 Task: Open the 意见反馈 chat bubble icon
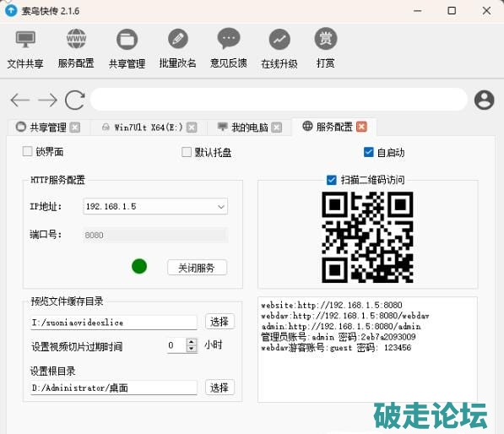229,39
